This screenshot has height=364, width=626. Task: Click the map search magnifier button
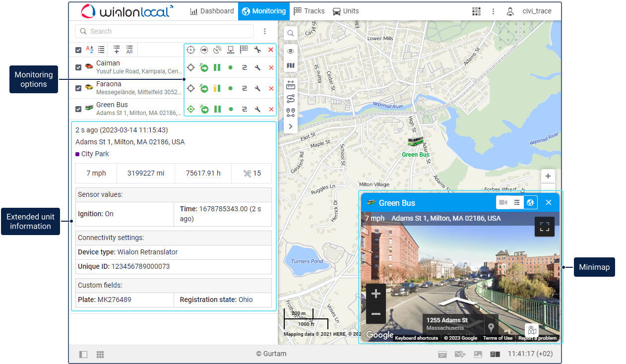(290, 33)
